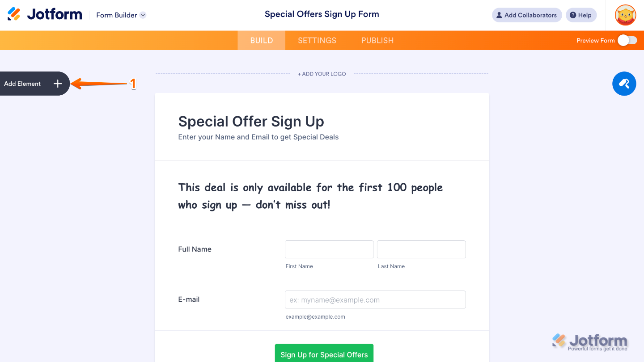Open the PUBLISH tab
The width and height of the screenshot is (644, 362).
tap(377, 40)
